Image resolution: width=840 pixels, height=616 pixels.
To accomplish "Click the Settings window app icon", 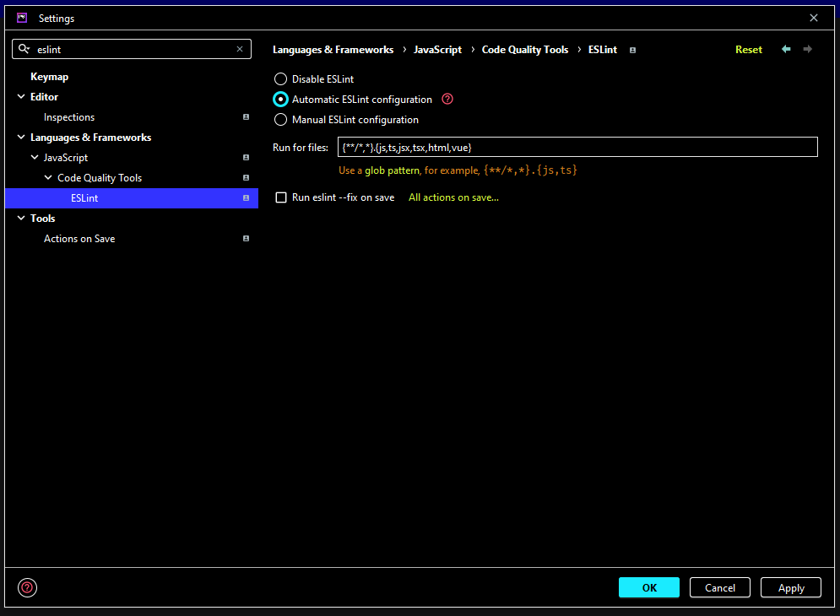I will [22, 18].
